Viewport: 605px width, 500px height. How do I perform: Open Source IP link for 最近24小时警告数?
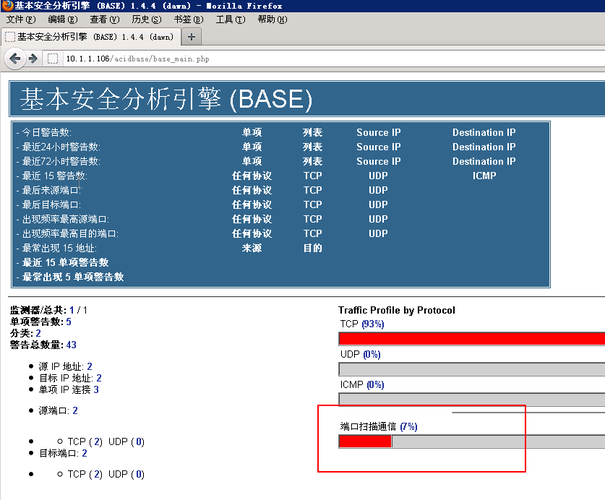378,147
